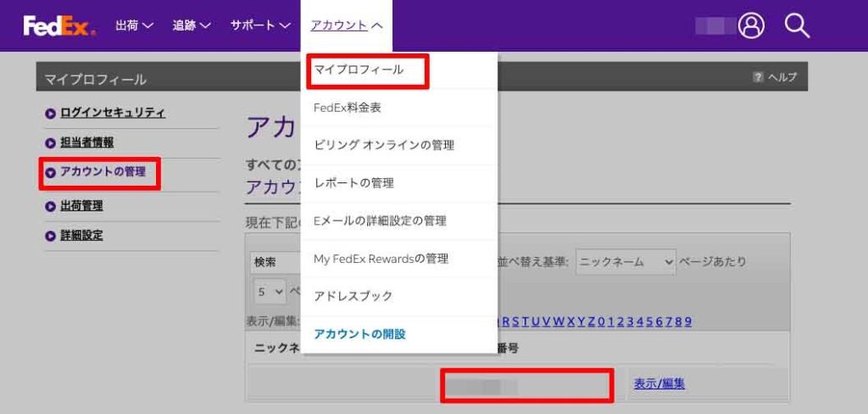This screenshot has height=414, width=868.
Task: Open the per-page count dropdown showing 5
Action: 270,291
